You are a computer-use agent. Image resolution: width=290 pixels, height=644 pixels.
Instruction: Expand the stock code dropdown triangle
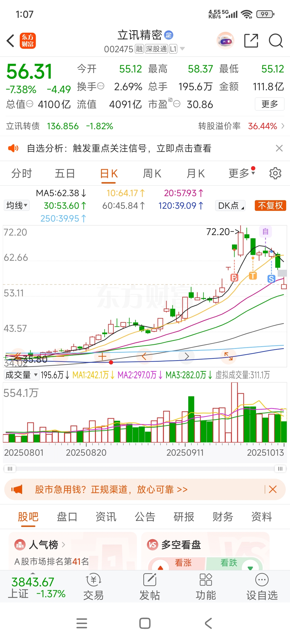[182, 48]
